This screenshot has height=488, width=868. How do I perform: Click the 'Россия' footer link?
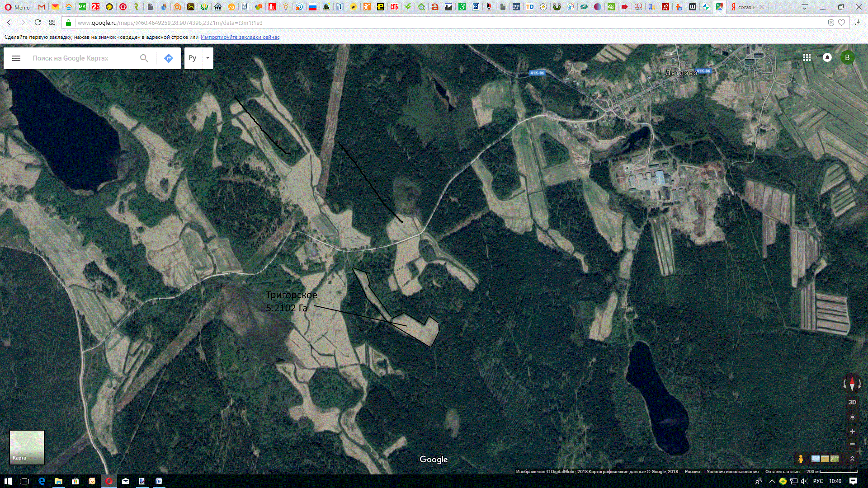pyautogui.click(x=692, y=472)
